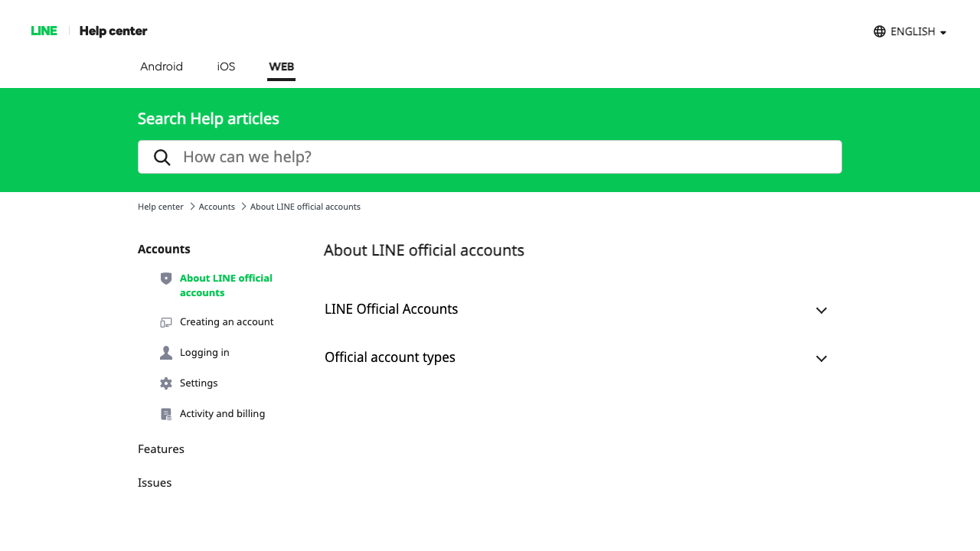Open the Accounts breadcrumb link
980x551 pixels.
(217, 207)
